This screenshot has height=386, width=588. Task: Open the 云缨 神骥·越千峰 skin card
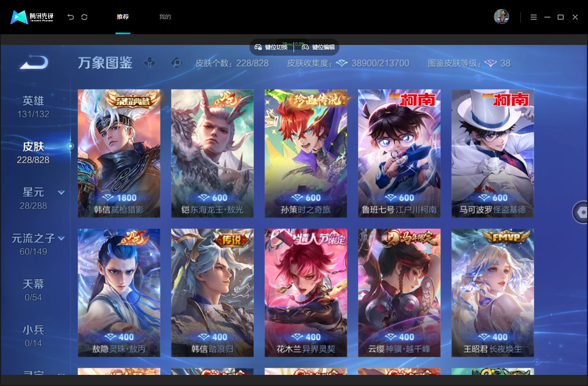(x=399, y=293)
